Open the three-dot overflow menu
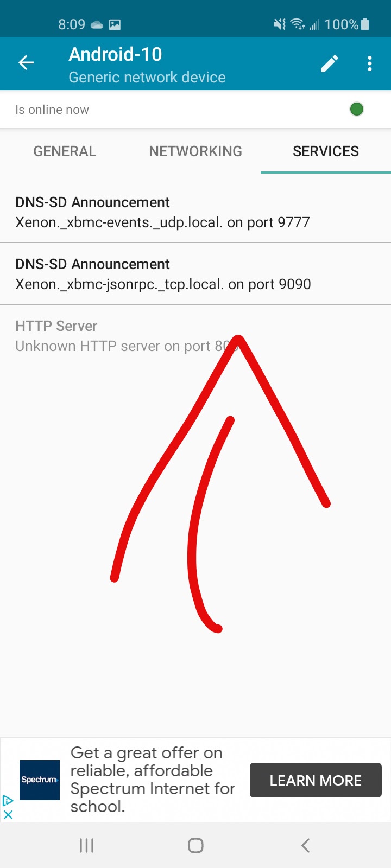 [x=370, y=63]
